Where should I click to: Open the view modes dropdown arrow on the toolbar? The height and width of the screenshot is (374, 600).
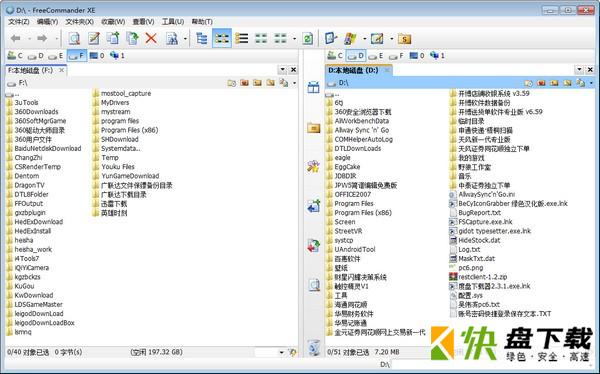[x=294, y=39]
